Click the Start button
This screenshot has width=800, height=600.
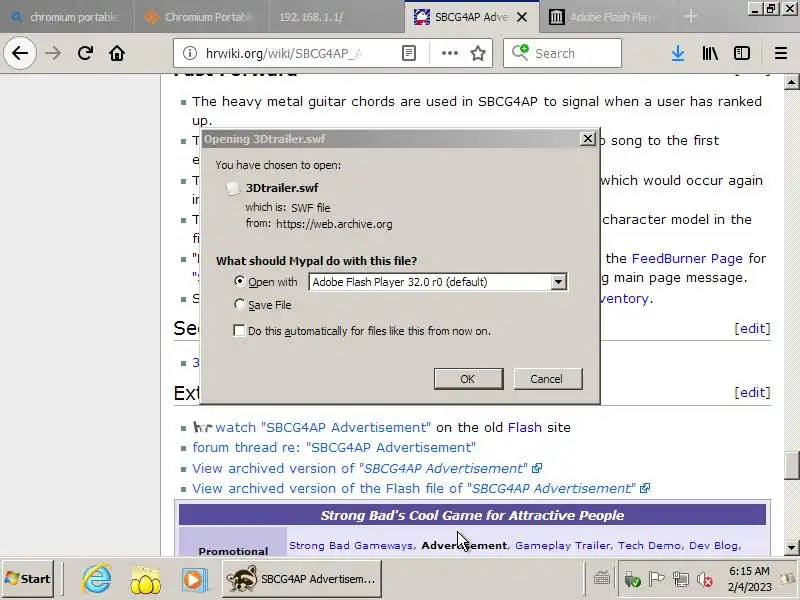point(28,579)
